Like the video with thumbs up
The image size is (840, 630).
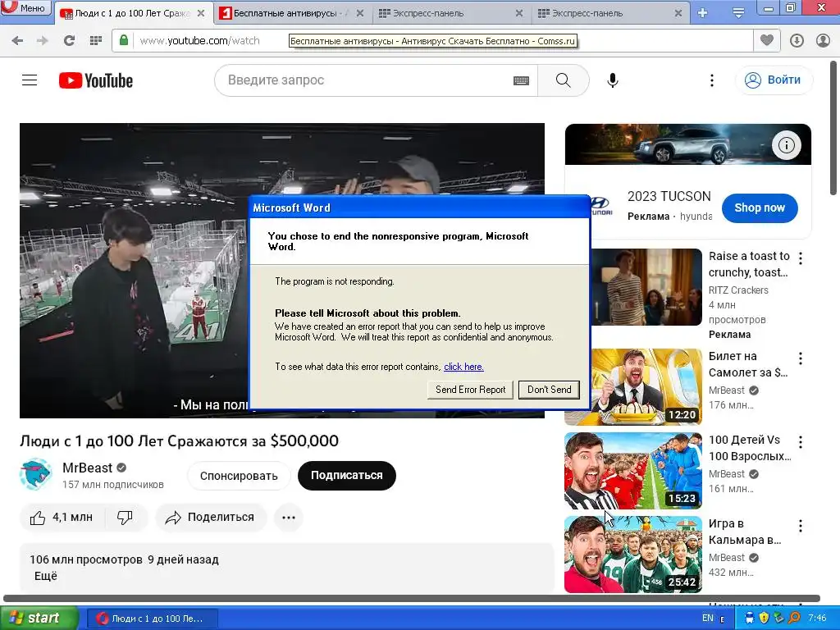pyautogui.click(x=62, y=518)
